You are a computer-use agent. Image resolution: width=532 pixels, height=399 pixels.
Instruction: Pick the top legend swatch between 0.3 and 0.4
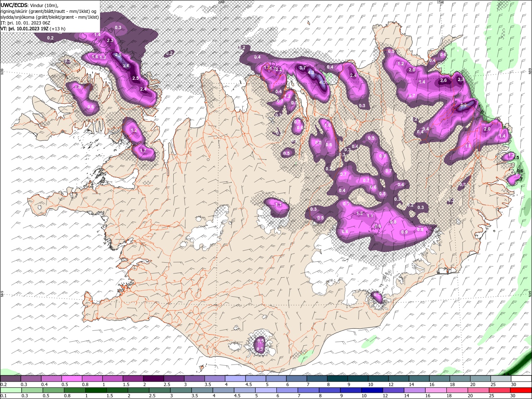31,379
